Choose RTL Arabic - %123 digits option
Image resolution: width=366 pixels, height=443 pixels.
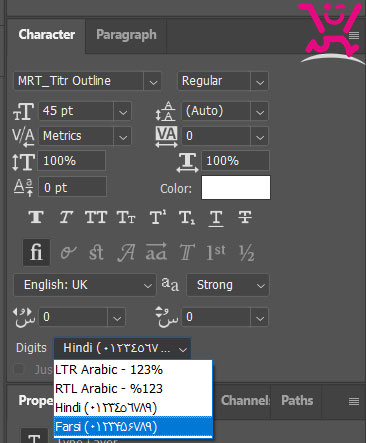tap(133, 389)
